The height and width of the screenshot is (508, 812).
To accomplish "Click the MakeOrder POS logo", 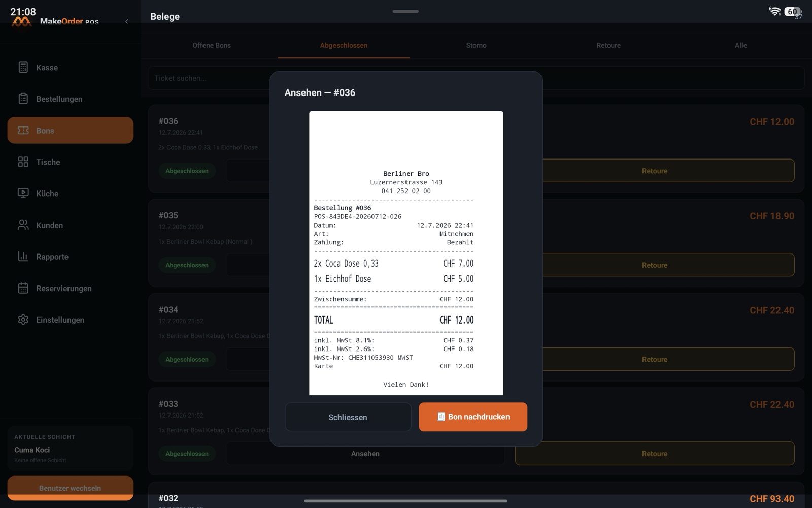I will 55,21.
